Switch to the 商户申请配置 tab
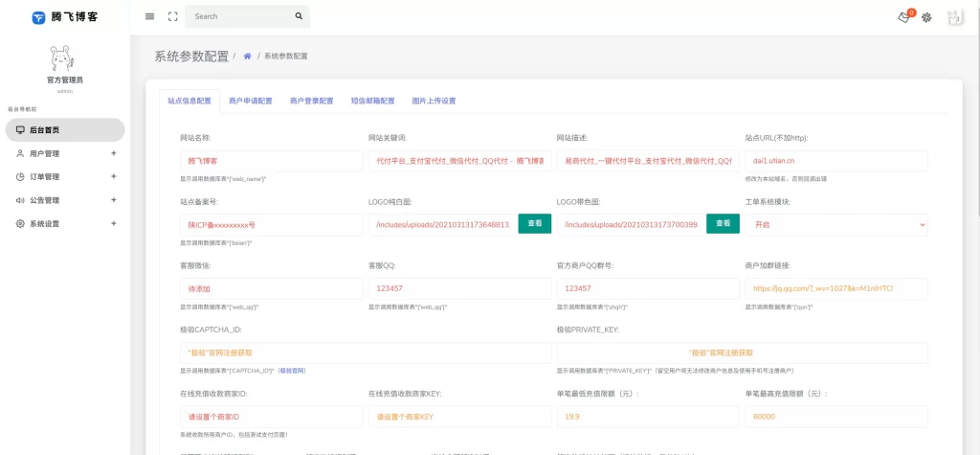Viewport: 980px width, 455px height. pyautogui.click(x=250, y=101)
